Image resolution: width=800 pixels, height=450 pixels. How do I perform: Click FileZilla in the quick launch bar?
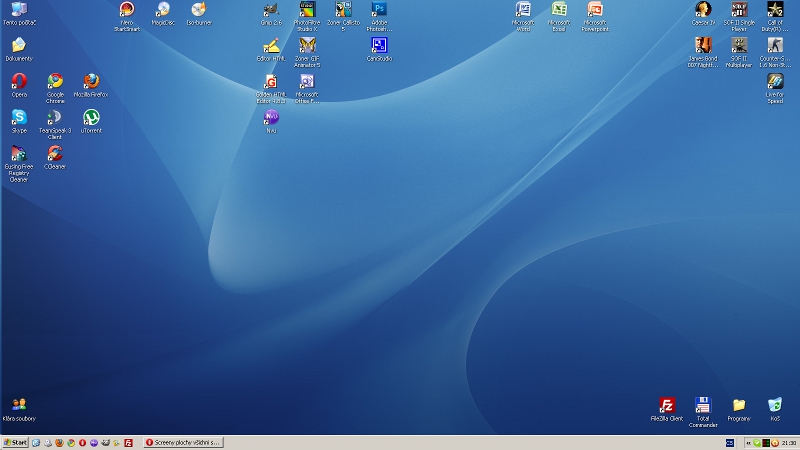point(129,443)
